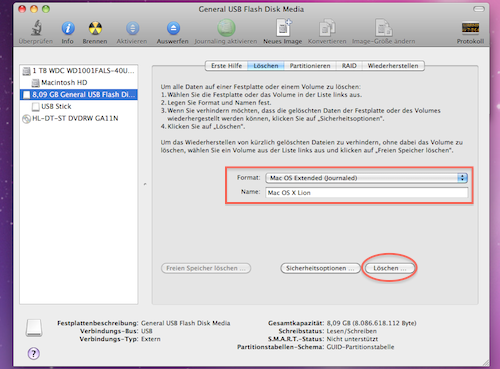
Task: Click the volume icon beside Macintosh HD
Action: [x=35, y=83]
